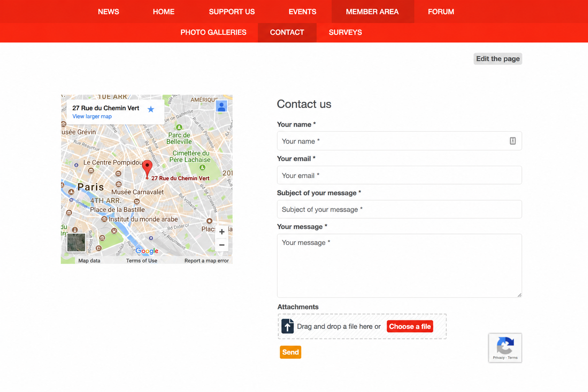The width and height of the screenshot is (588, 392).
Task: Go to the HOME page
Action: pyautogui.click(x=163, y=11)
